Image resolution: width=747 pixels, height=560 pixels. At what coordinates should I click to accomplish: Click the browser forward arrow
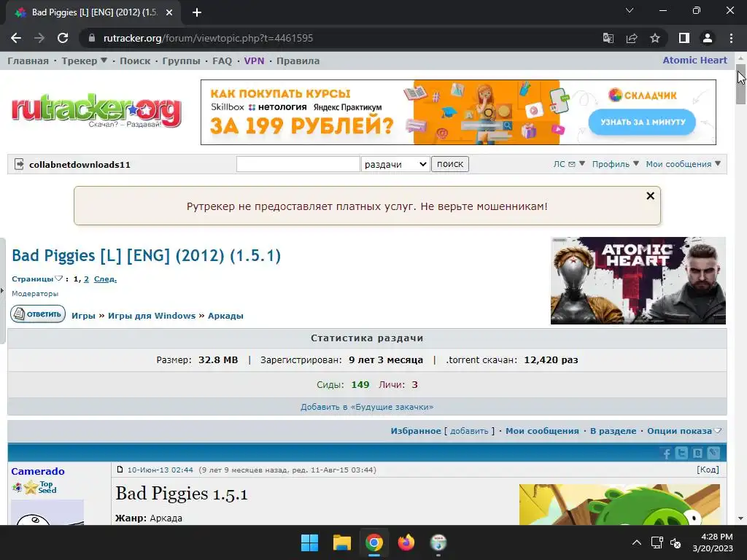tap(39, 38)
